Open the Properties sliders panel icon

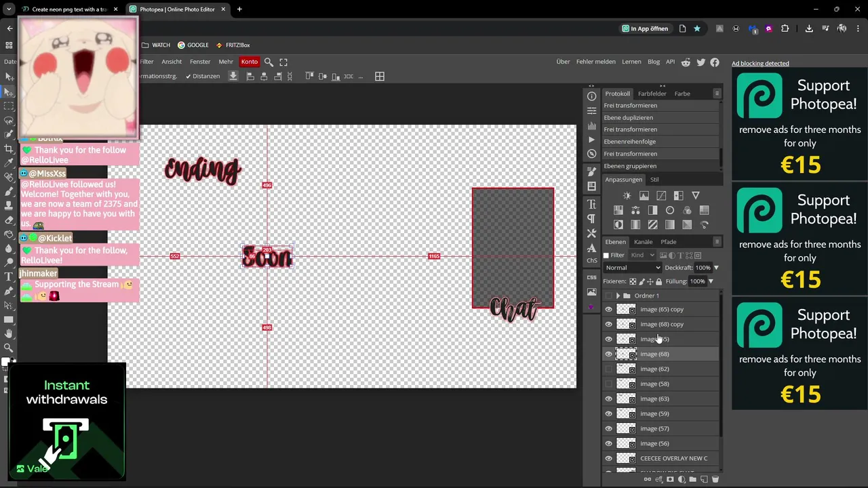tap(591, 110)
